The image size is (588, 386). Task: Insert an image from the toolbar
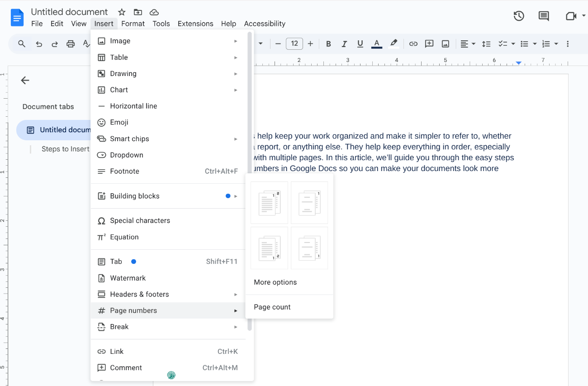point(446,43)
